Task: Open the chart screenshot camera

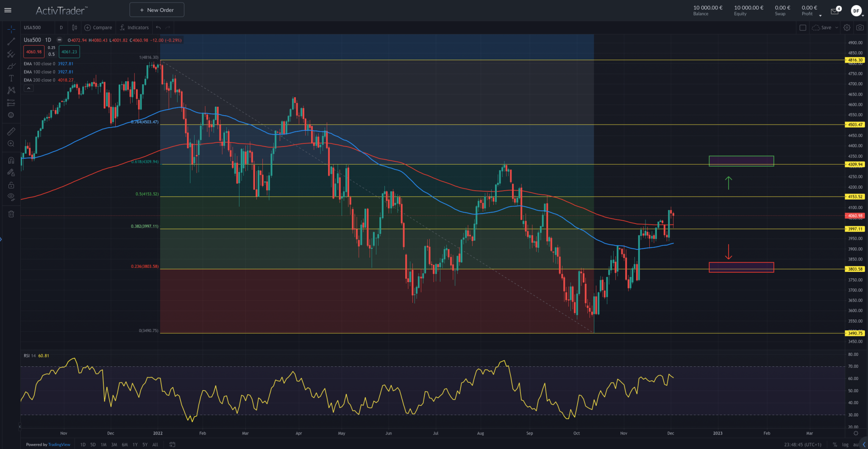Action: (860, 27)
